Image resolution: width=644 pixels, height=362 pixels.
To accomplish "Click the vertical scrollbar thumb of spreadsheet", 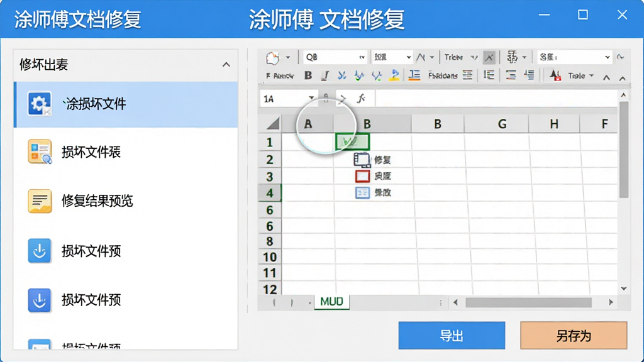I will [x=623, y=150].
